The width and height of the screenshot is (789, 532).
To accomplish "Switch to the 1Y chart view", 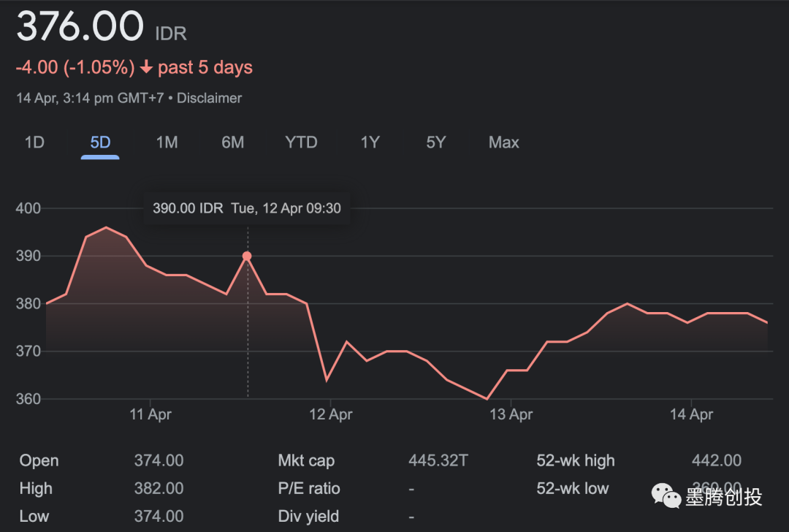I will (x=370, y=142).
